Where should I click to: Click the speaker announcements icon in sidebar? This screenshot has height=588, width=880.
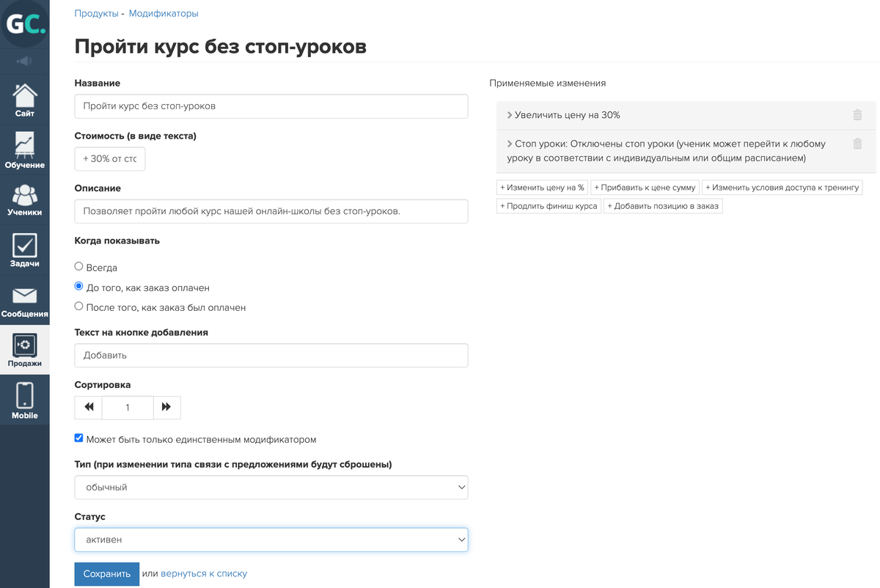coord(24,61)
